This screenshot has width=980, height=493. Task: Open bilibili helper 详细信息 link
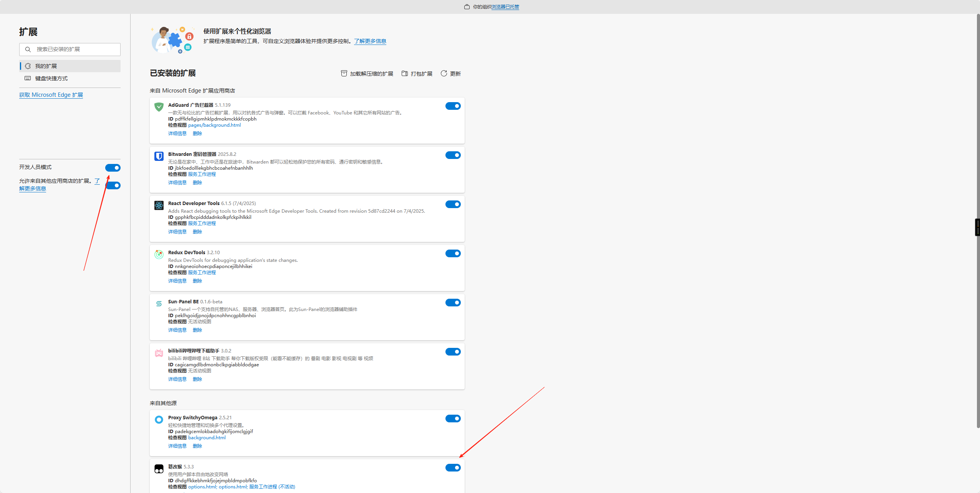[177, 379]
